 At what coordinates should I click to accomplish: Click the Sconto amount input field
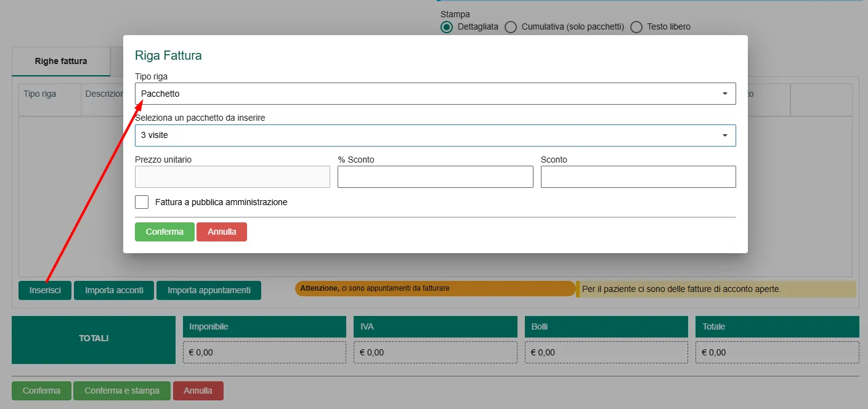pos(638,177)
